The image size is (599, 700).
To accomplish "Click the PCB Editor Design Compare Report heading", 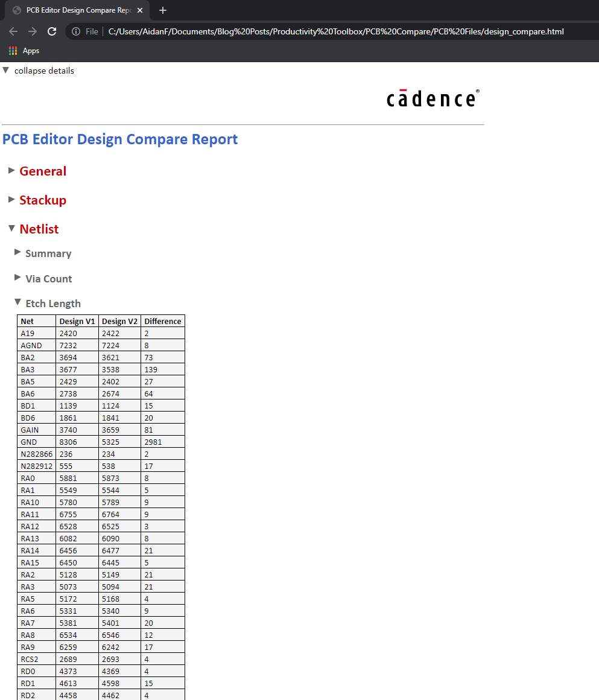I will (120, 139).
